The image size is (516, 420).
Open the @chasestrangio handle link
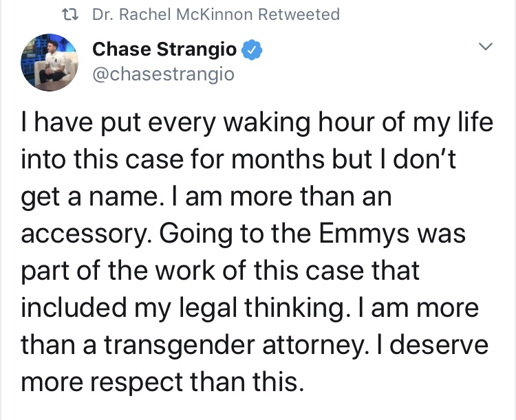[x=163, y=74]
